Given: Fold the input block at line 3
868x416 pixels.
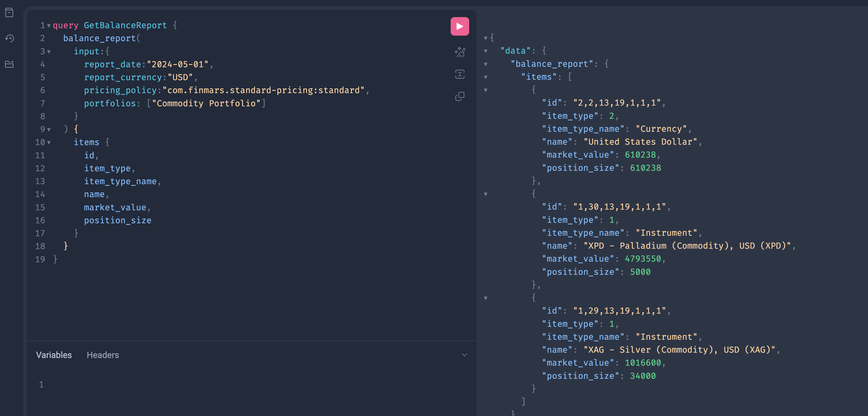Looking at the screenshot, I should click(49, 52).
